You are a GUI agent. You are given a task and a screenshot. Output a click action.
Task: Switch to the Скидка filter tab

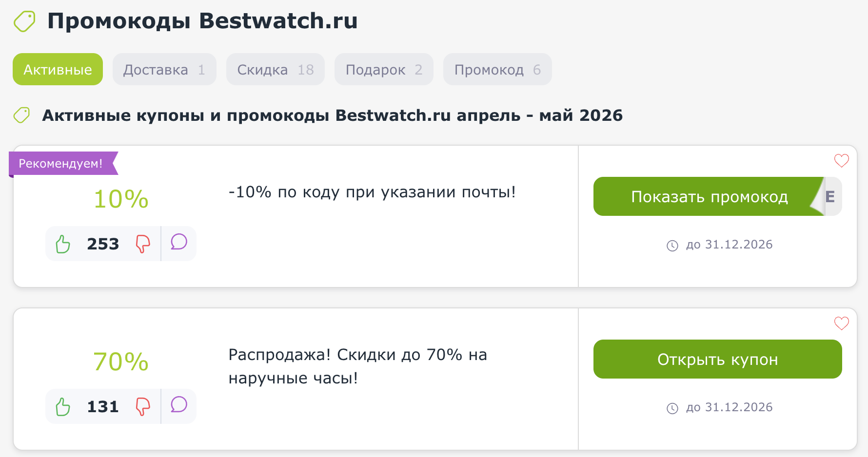coord(275,69)
